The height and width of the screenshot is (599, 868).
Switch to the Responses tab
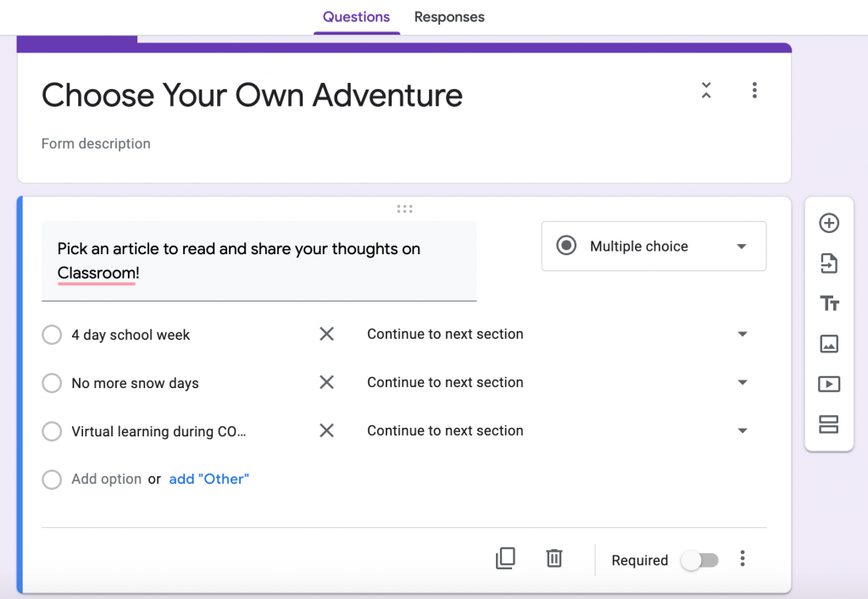point(449,17)
